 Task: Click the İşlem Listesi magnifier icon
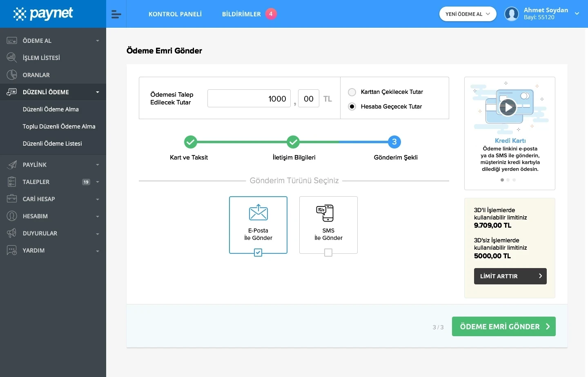point(12,58)
